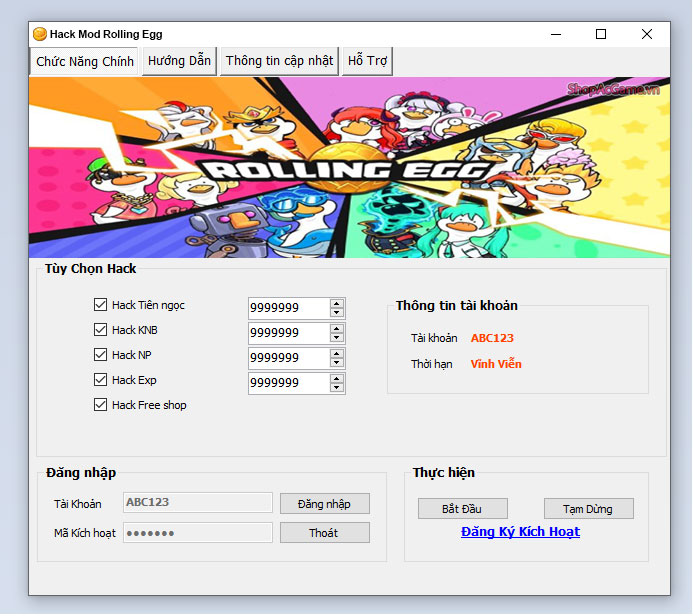Click the Vĩnh Viễn expiry text

pyautogui.click(x=496, y=364)
